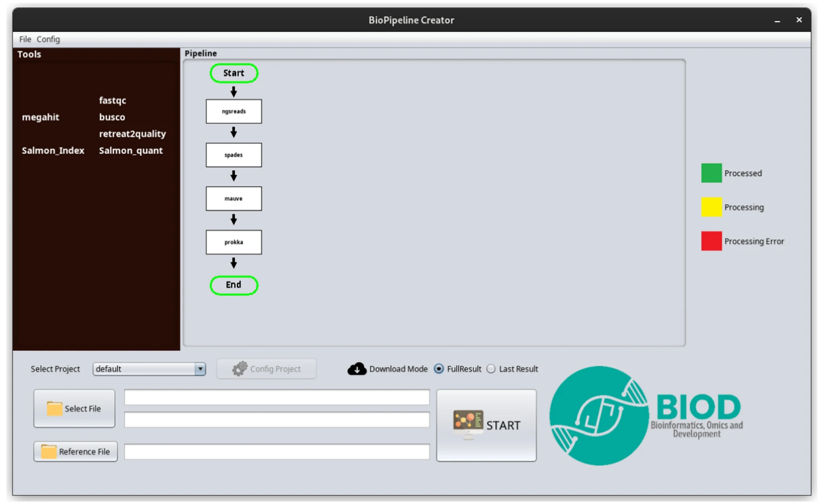Click the Reference File folder icon
This screenshot has width=824, height=504.
49,452
